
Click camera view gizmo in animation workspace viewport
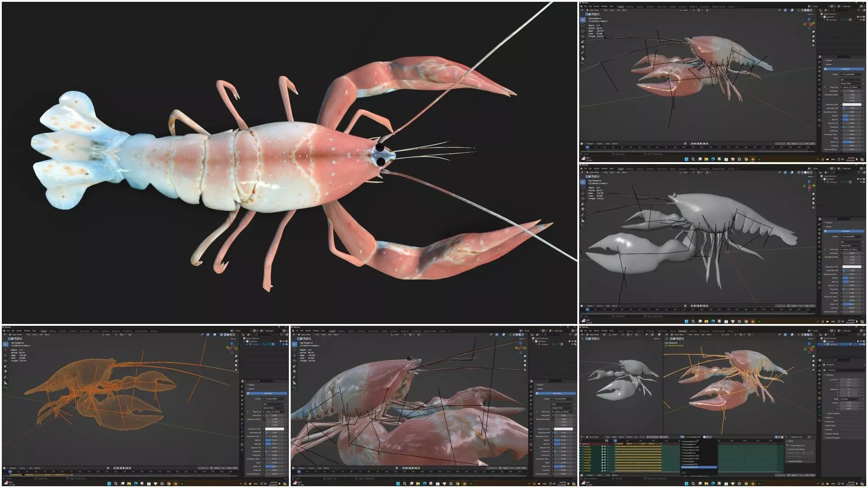click(814, 365)
